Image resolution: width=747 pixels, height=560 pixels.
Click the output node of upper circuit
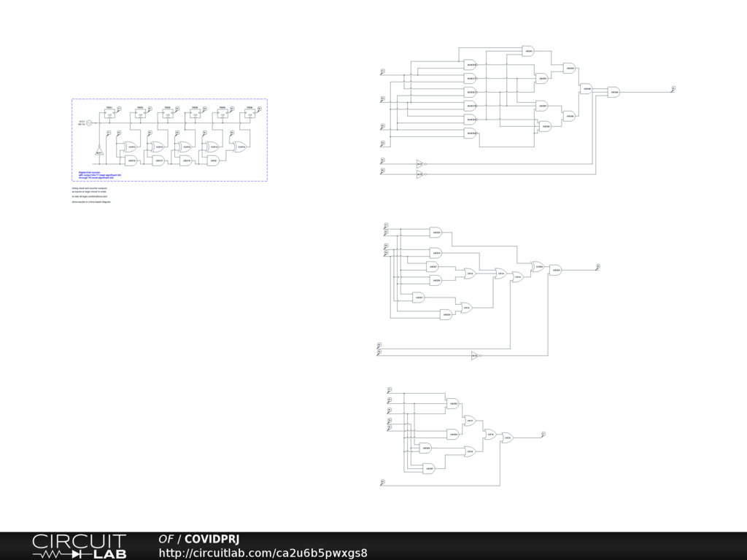click(673, 89)
